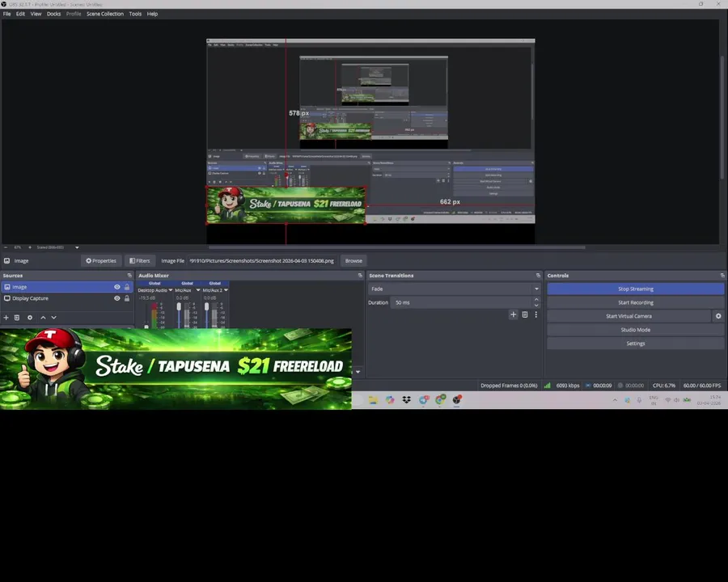This screenshot has width=728, height=582.
Task: Hide the Display Capture source eye
Action: [117, 298]
